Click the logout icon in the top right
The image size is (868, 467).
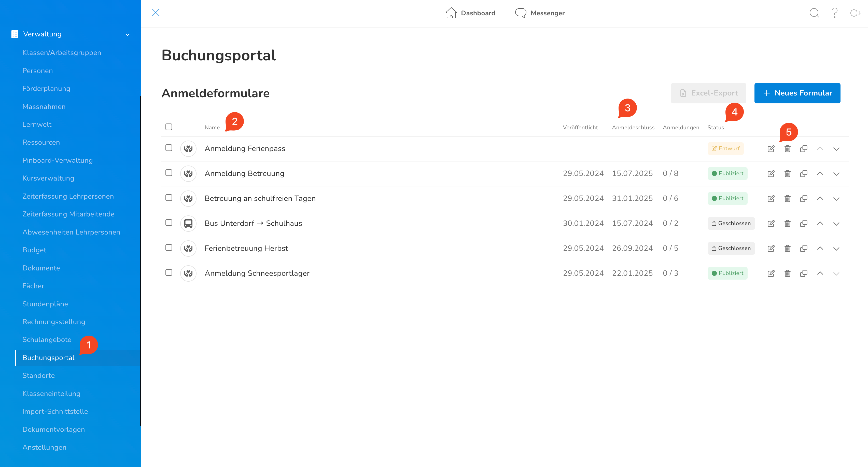855,13
